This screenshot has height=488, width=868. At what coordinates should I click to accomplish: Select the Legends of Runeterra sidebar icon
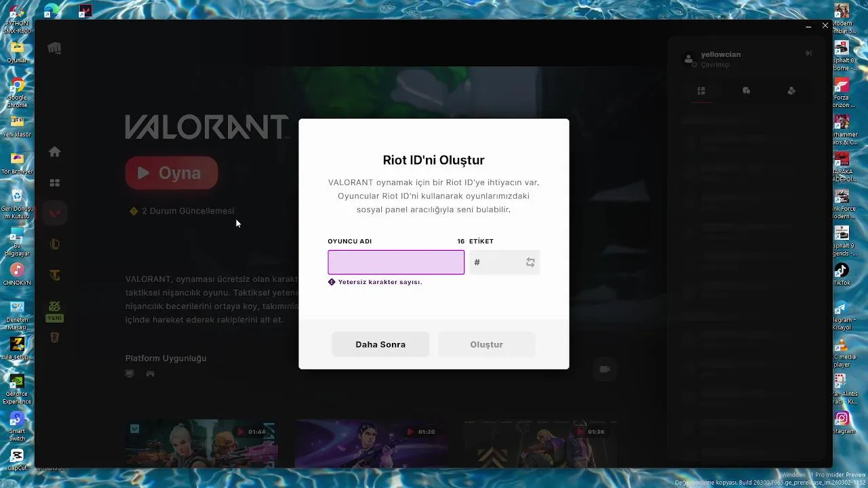pyautogui.click(x=55, y=338)
